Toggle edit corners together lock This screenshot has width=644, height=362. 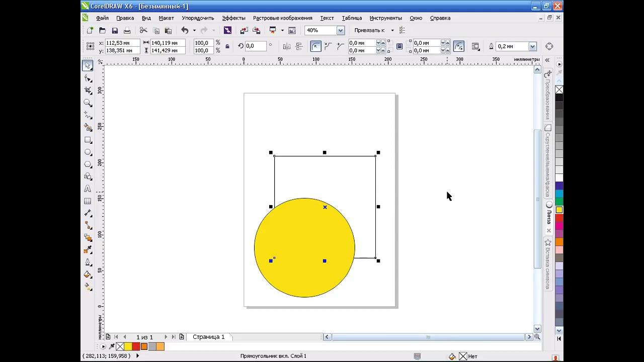tap(399, 46)
